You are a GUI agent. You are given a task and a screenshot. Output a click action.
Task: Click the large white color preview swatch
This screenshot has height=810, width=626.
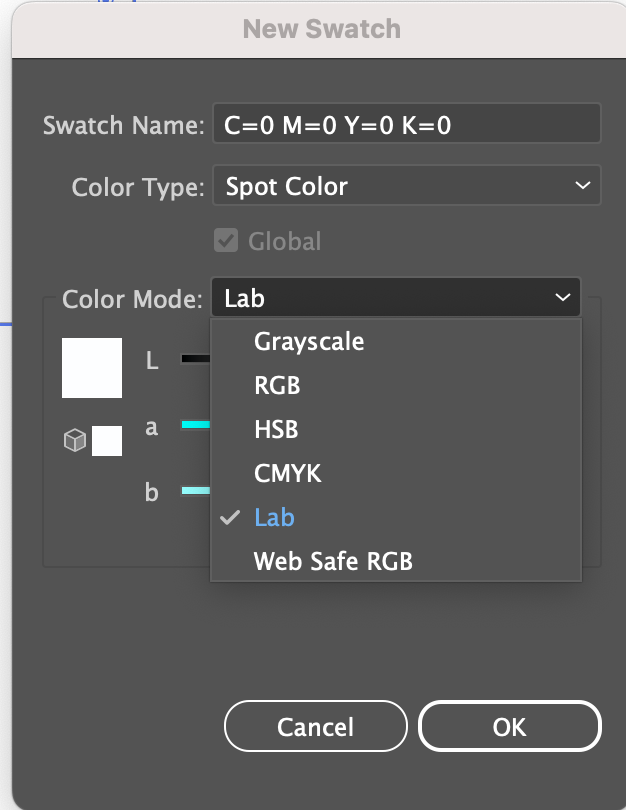pos(92,368)
